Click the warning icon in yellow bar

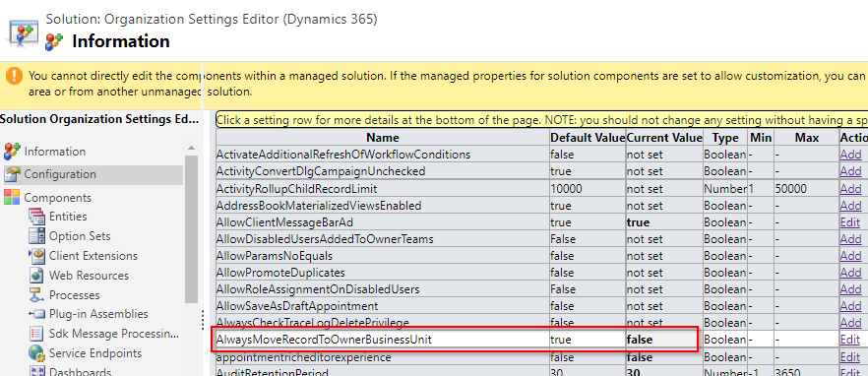(x=15, y=76)
